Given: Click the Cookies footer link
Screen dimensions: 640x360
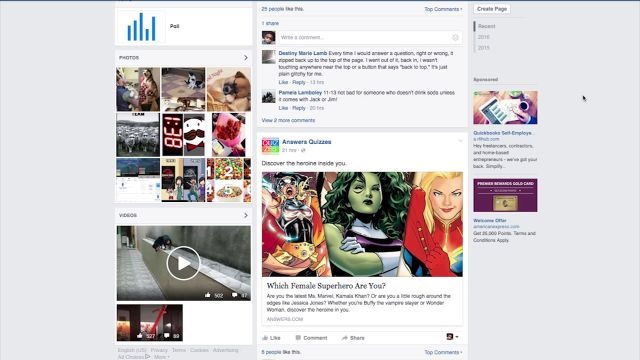Looking at the screenshot, I should (x=199, y=350).
